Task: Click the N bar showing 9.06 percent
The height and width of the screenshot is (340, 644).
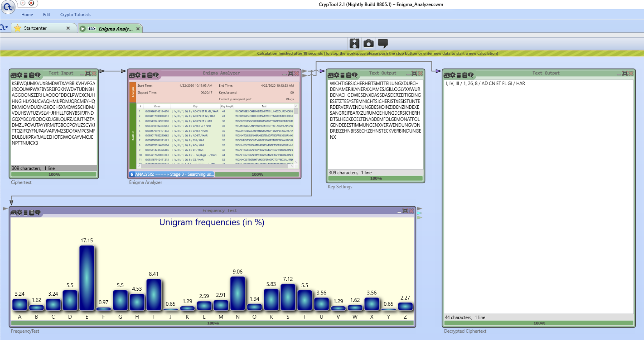Action: pyautogui.click(x=237, y=293)
